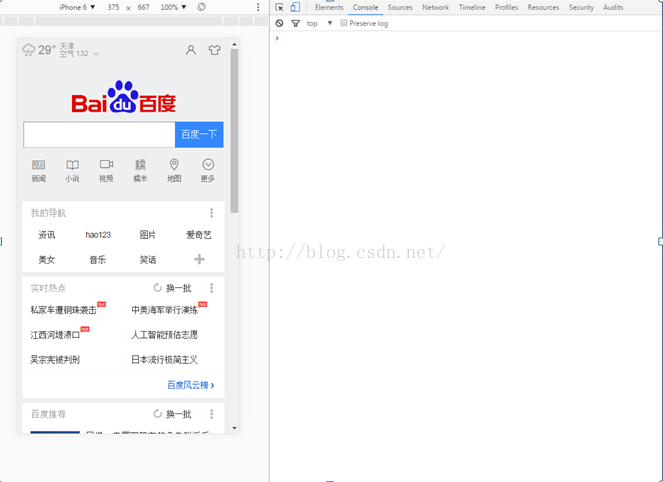This screenshot has width=663, height=482.
Task: Switch to the Elements tab
Action: pos(329,7)
